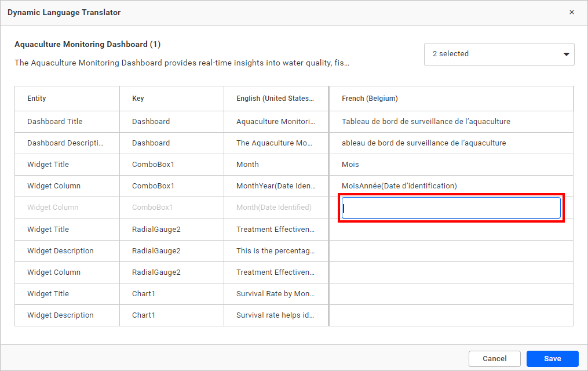Close the Dynamic Language Translator dialog

(x=571, y=12)
